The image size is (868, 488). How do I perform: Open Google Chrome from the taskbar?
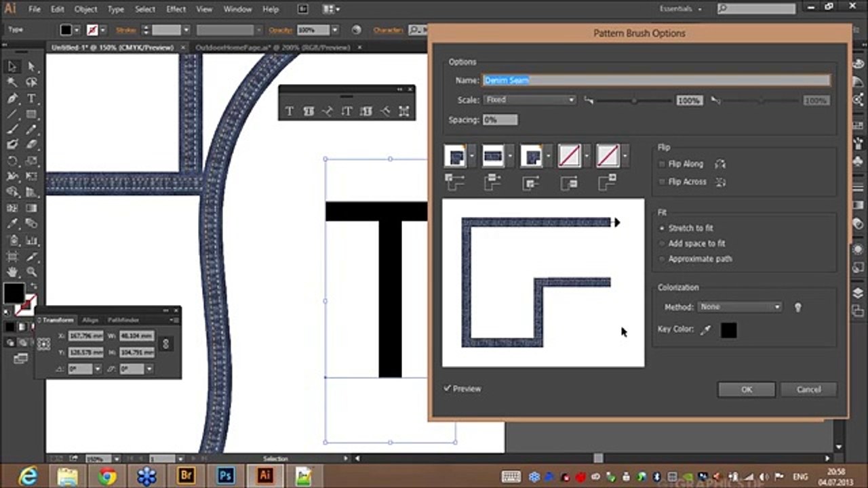(x=106, y=476)
